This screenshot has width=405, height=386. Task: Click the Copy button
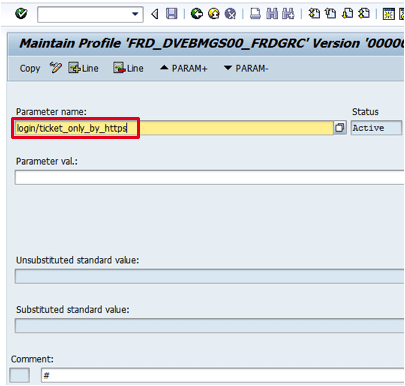[30, 68]
